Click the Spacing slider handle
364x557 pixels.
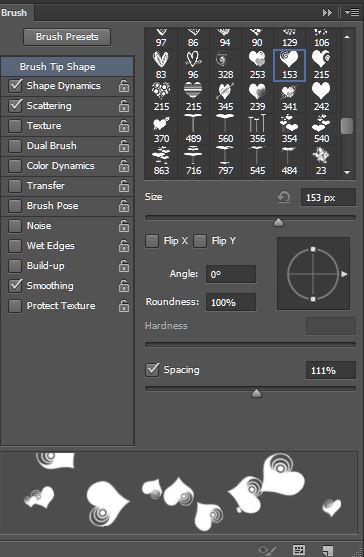256,393
